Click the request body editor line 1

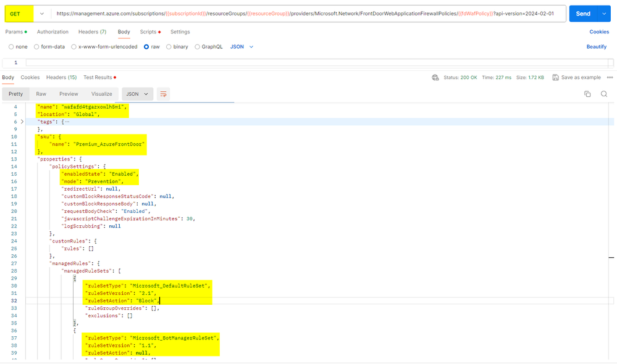click(317, 62)
